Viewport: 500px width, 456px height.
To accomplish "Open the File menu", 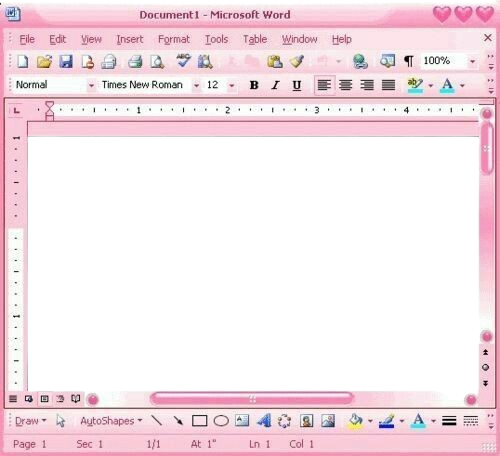I will (27, 39).
